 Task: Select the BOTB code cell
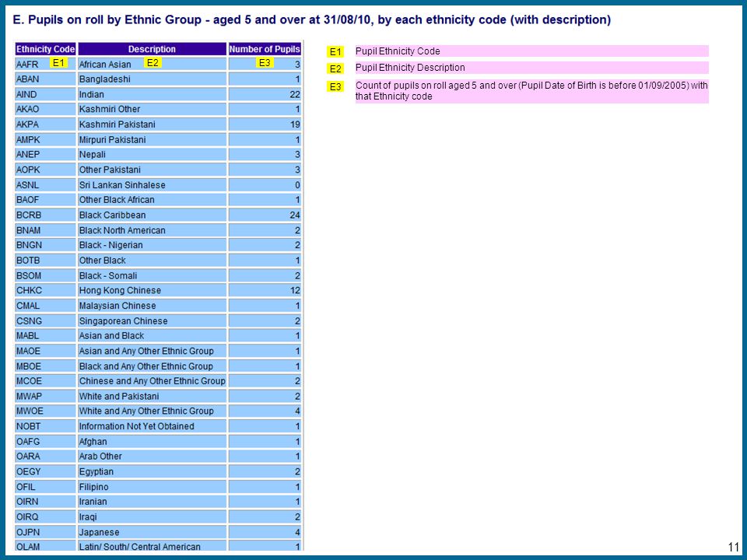click(45, 260)
